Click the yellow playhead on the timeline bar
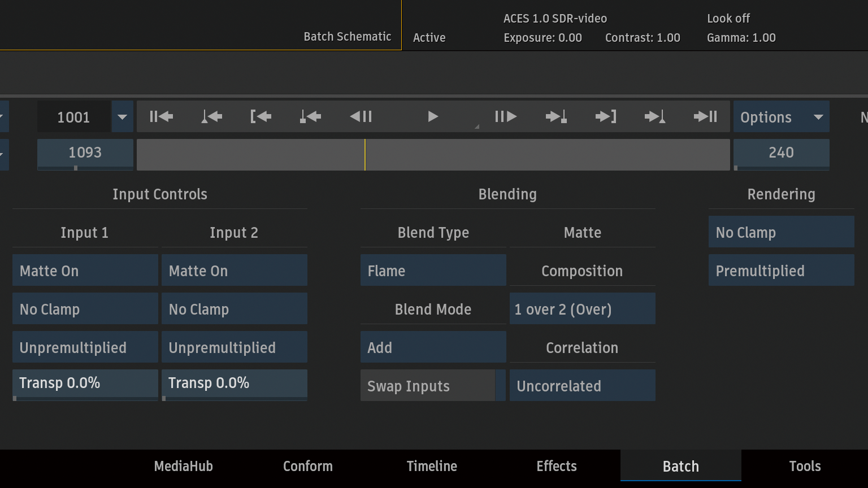 365,155
